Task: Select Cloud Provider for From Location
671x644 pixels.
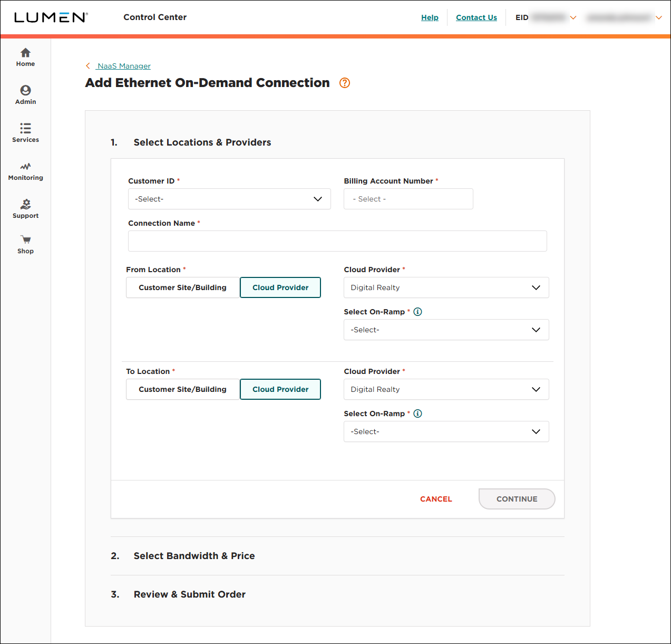Action: click(280, 287)
